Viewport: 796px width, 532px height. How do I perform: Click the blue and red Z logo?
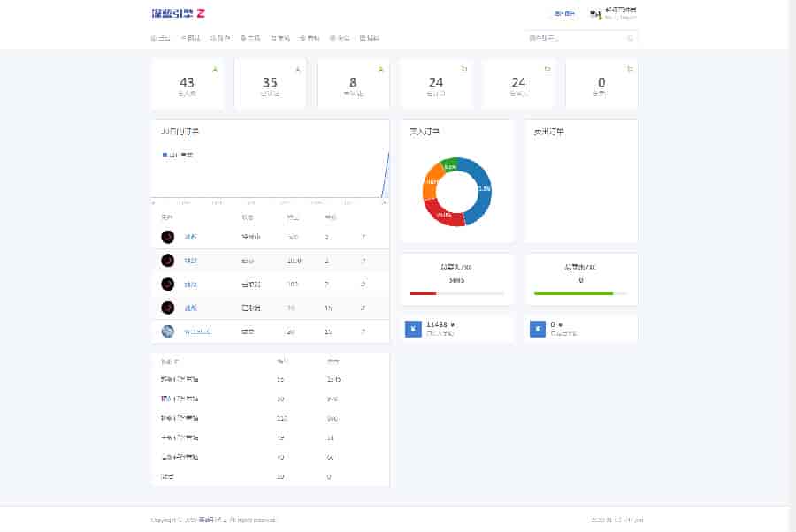tap(178, 13)
